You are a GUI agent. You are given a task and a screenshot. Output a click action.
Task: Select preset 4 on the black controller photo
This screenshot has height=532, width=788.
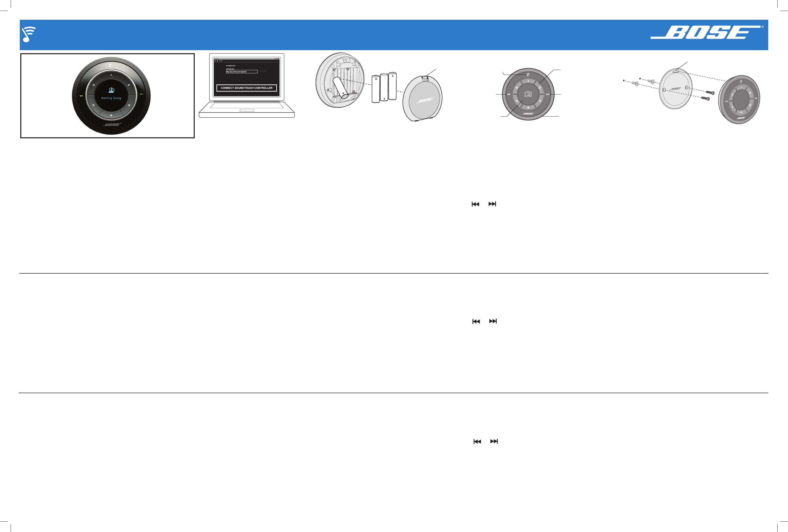click(111, 116)
